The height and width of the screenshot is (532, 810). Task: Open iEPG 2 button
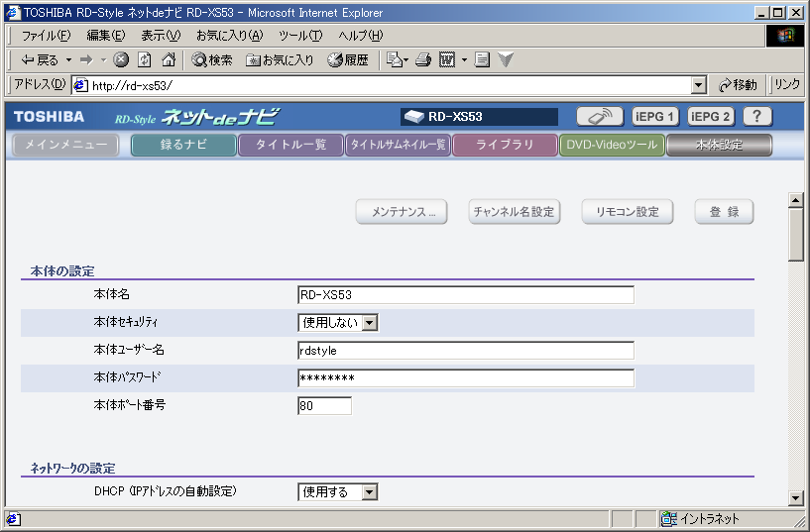(x=711, y=117)
